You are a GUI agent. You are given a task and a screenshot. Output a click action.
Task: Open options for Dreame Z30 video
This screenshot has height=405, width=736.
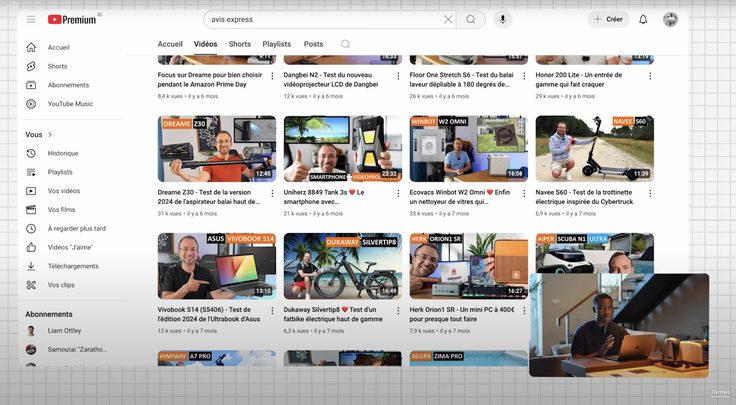tap(273, 193)
